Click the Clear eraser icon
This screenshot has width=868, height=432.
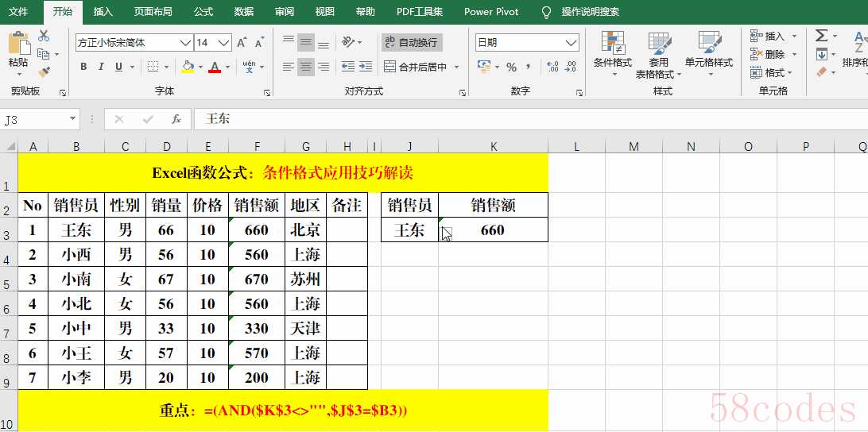822,72
